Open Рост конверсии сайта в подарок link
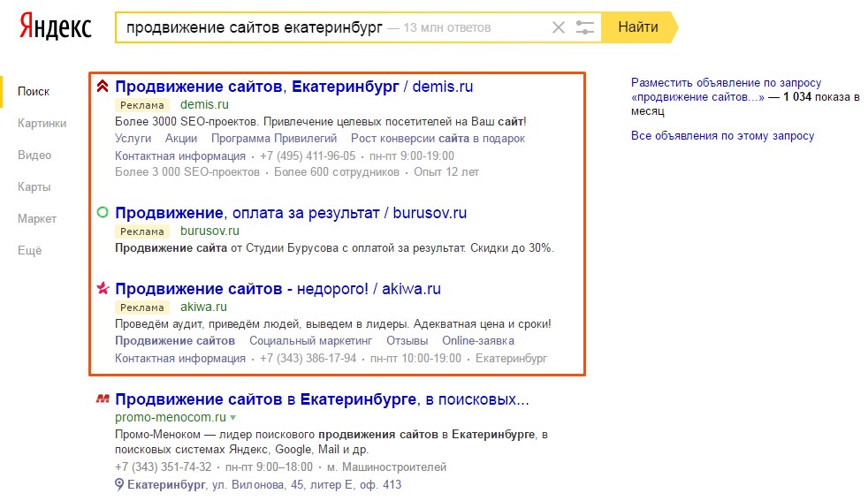 tap(438, 139)
